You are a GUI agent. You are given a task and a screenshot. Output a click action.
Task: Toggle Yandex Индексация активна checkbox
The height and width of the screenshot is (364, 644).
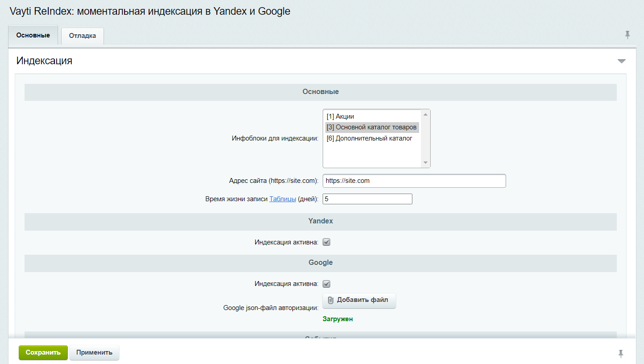326,242
